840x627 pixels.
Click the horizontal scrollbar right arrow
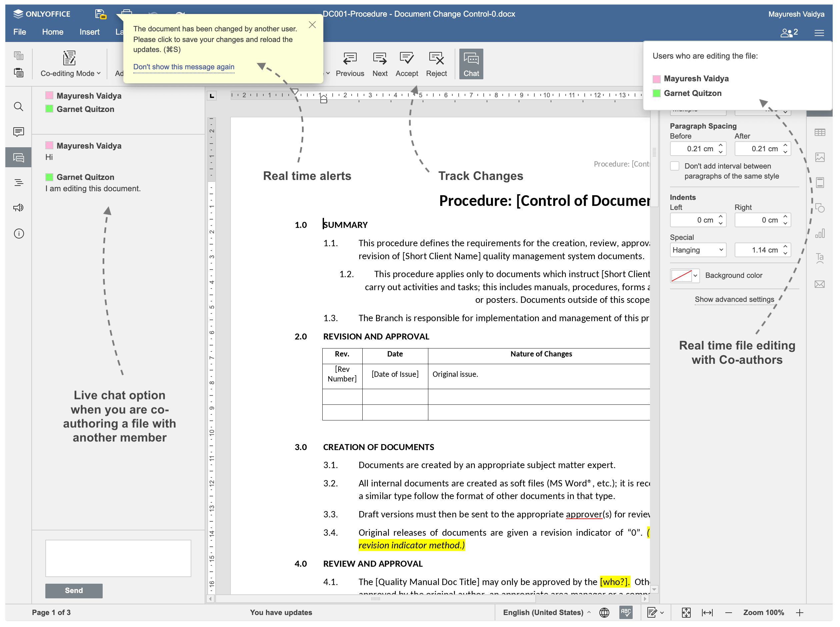pyautogui.click(x=644, y=599)
